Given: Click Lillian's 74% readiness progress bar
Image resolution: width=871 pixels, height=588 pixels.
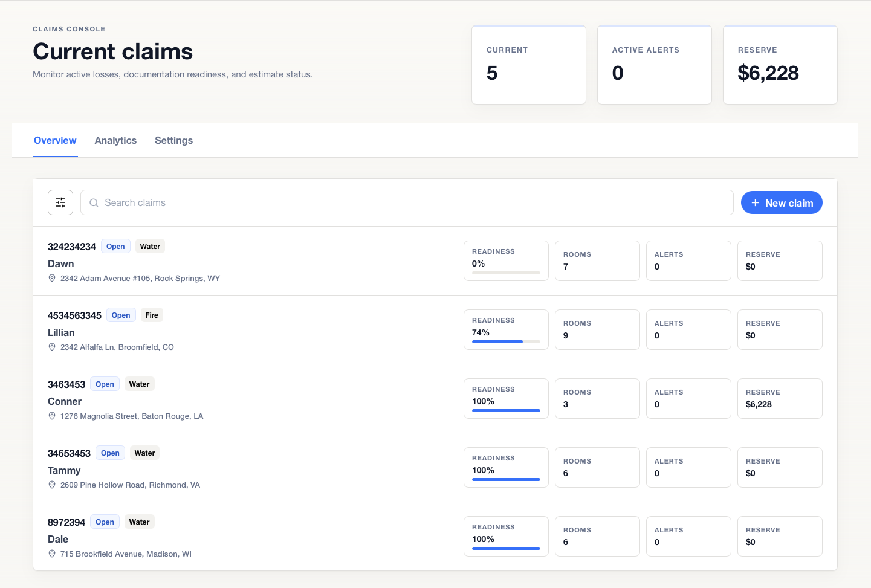Looking at the screenshot, I should coord(506,342).
